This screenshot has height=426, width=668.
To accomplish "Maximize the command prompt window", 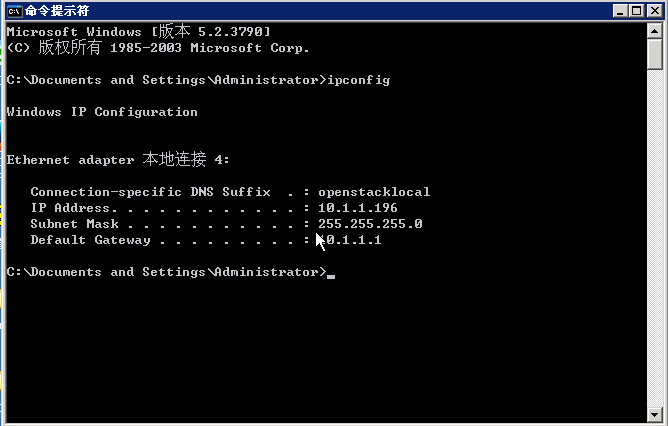I will pos(637,11).
